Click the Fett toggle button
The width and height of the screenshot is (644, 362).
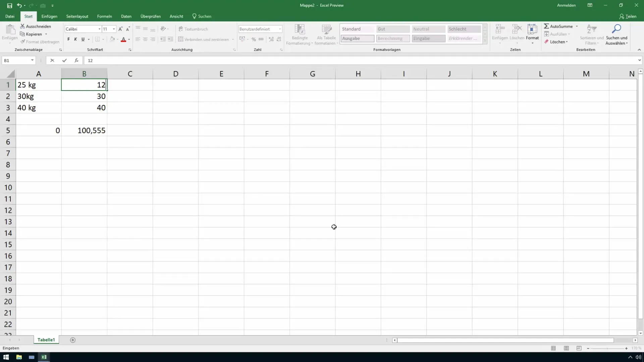(68, 39)
